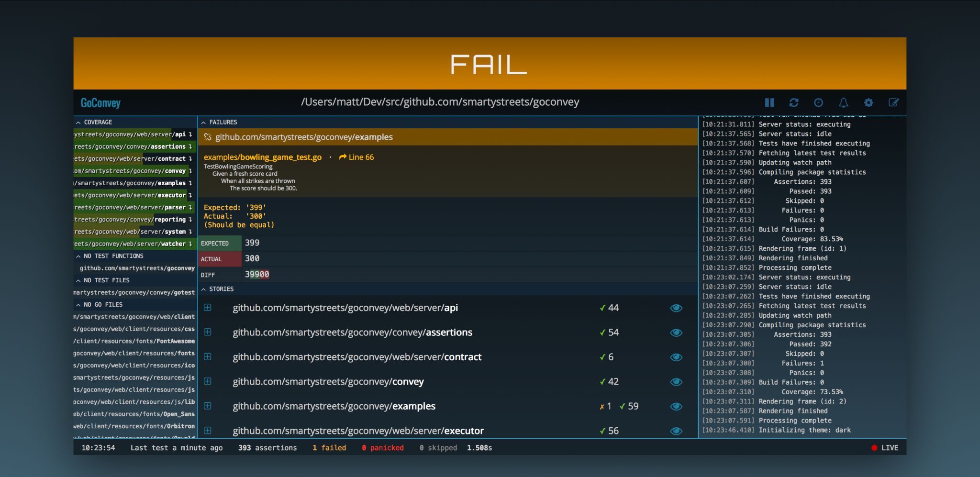Toggle watching web/server/executor package

(676, 431)
